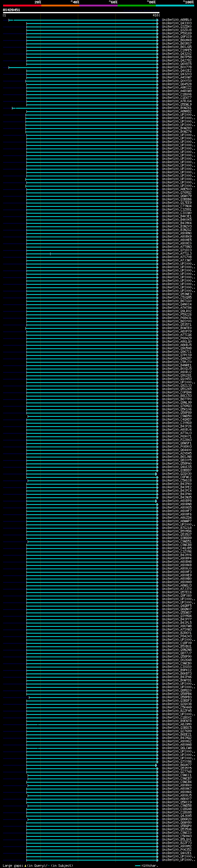
Task: Select the UniRef100_C1E6T7 label
Action: pos(177,98)
